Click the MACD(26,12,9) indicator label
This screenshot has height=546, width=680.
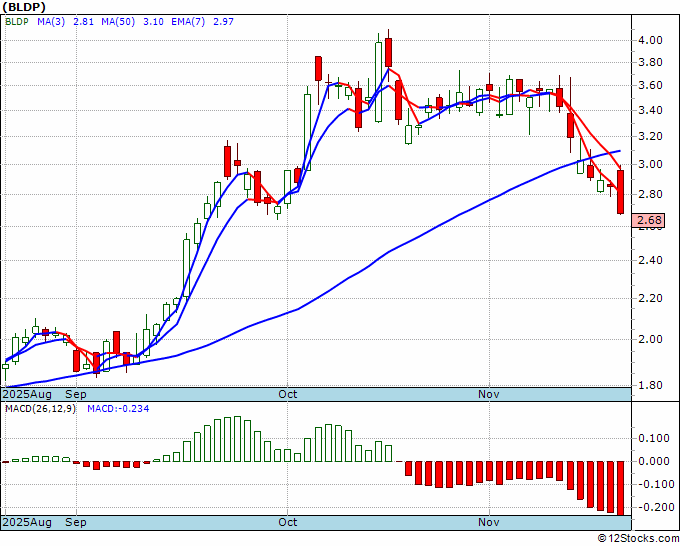point(40,409)
